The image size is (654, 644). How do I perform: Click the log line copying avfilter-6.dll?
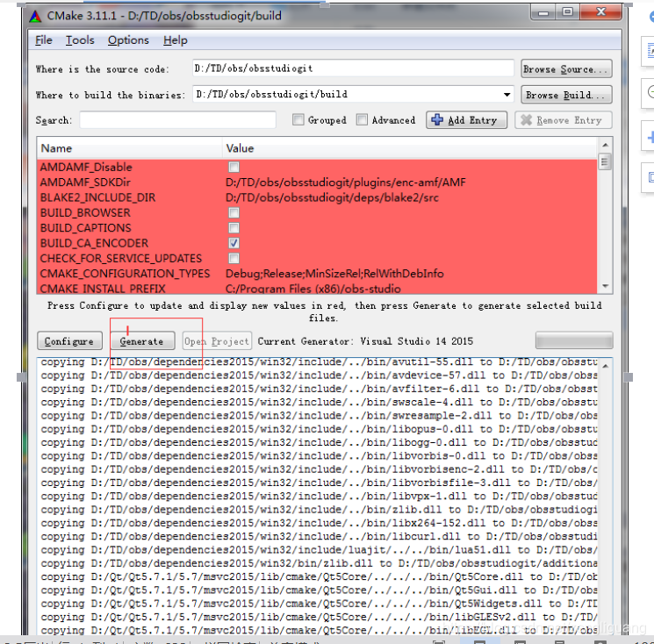pyautogui.click(x=319, y=389)
